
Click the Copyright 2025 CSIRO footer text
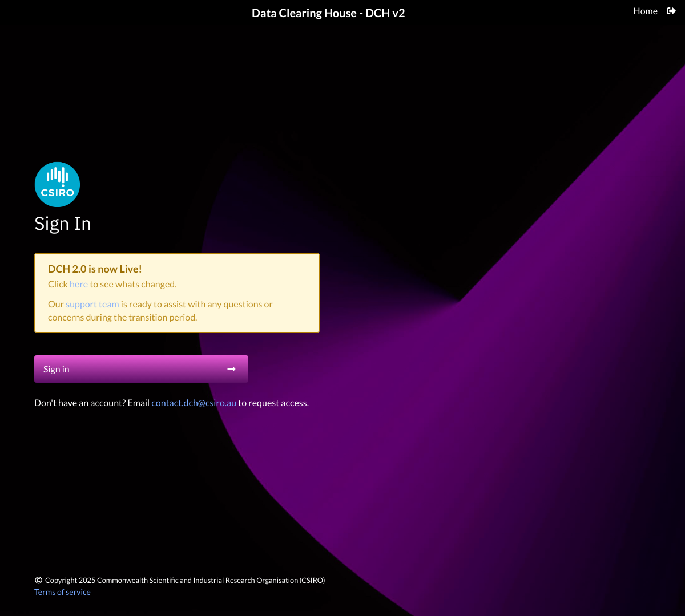[180, 580]
